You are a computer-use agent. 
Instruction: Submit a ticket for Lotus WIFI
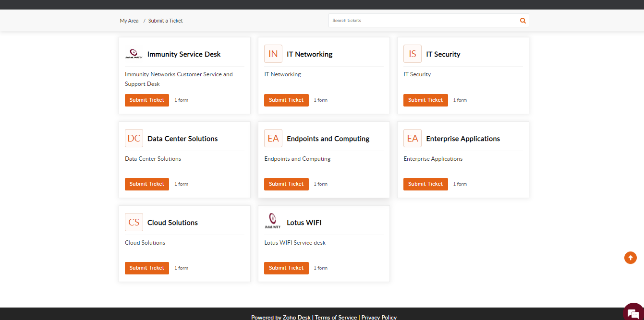286,268
